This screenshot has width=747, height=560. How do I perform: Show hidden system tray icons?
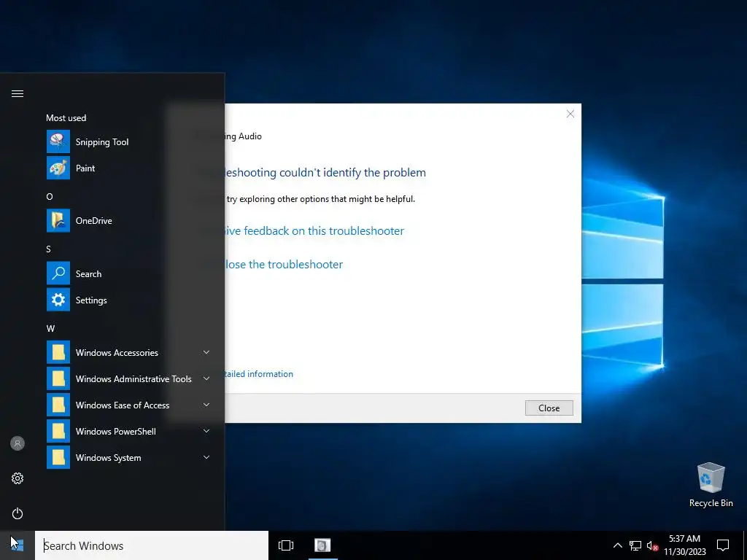(617, 545)
